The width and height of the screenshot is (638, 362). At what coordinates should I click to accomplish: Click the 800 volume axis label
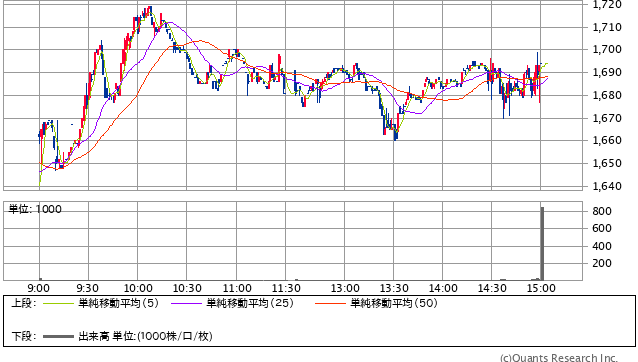[x=602, y=211]
